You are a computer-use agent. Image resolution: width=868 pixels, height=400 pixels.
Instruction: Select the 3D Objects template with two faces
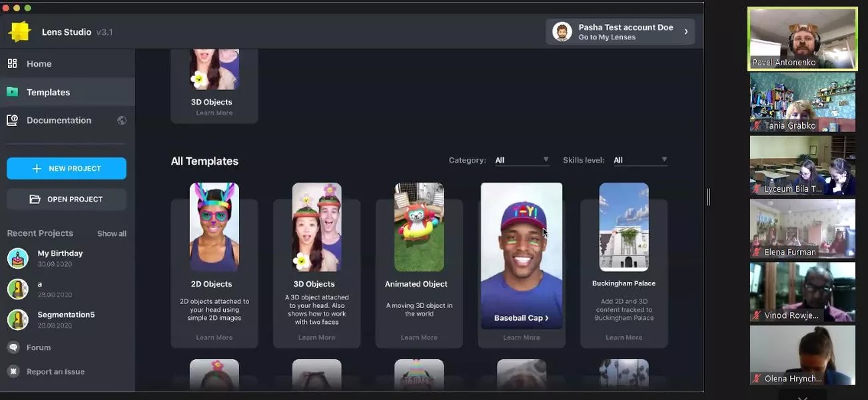317,227
